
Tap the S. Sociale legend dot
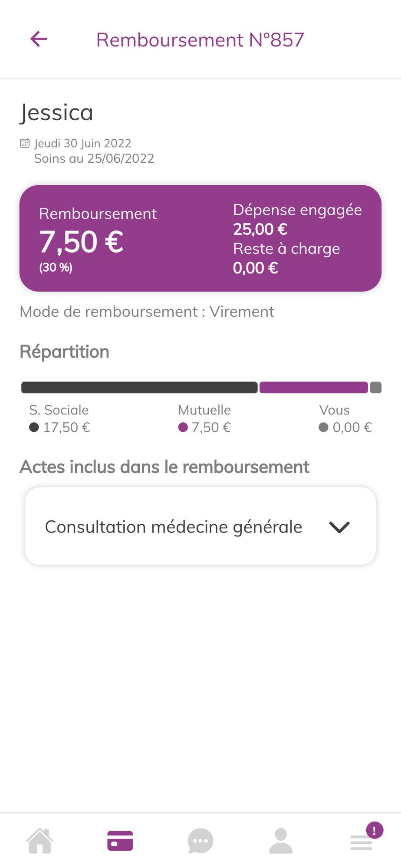click(34, 427)
